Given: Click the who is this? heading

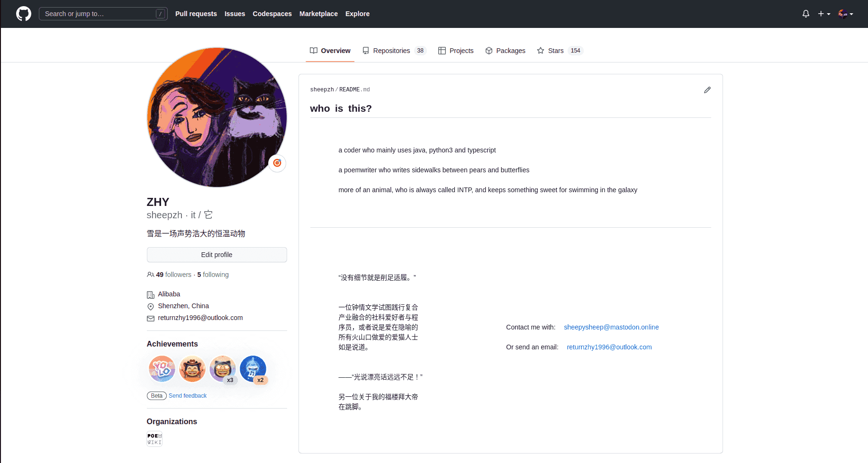Looking at the screenshot, I should (341, 108).
